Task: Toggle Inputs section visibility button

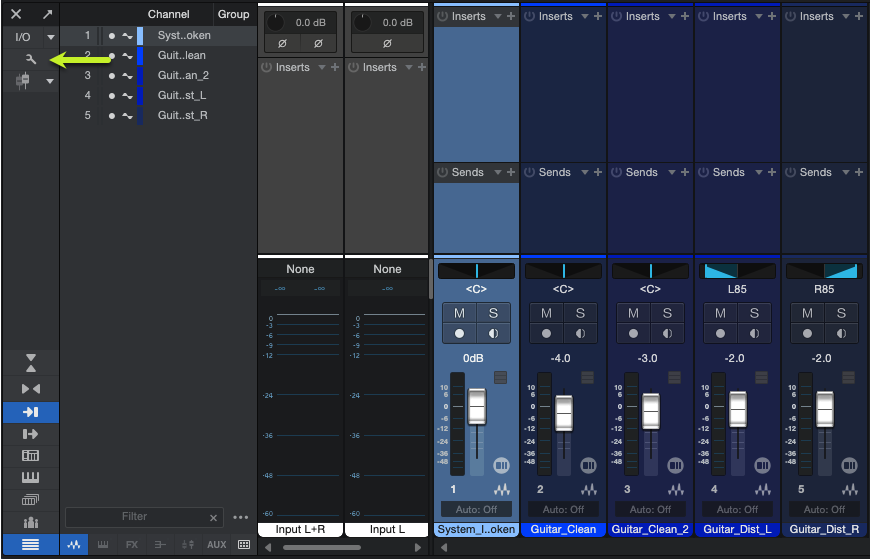Action: [31, 412]
